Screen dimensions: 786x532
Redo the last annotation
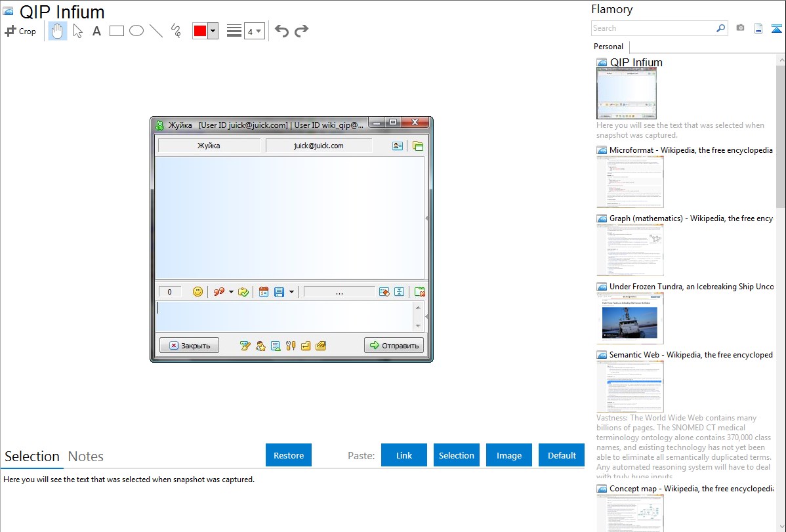click(x=301, y=31)
